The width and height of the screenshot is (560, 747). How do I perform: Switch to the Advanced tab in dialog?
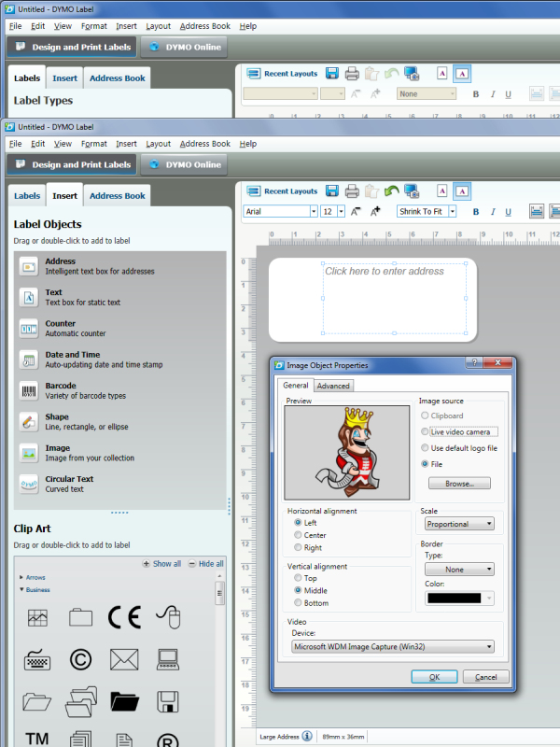click(x=333, y=386)
